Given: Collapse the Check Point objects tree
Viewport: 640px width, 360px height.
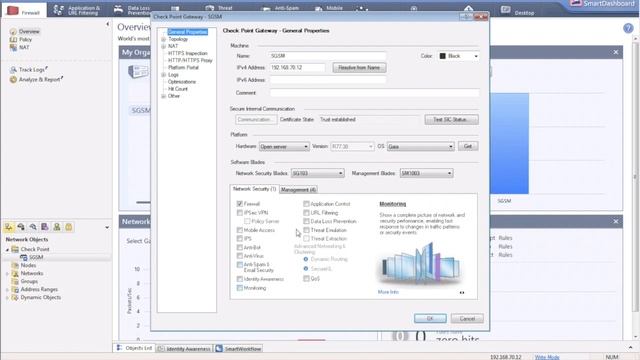Looking at the screenshot, I should pos(7,249).
